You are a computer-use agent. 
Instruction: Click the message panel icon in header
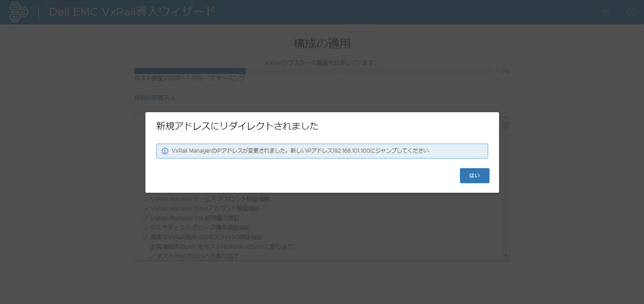tap(606, 12)
